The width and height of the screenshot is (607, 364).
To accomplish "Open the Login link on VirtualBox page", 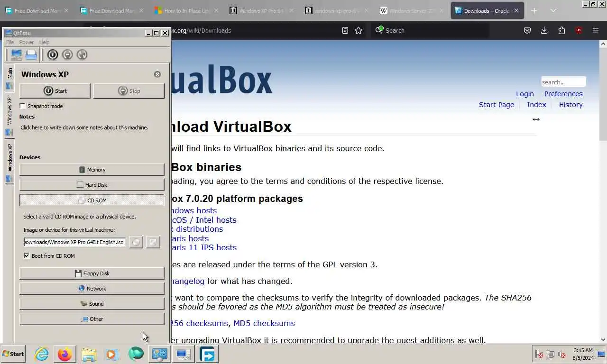I will 525,94.
